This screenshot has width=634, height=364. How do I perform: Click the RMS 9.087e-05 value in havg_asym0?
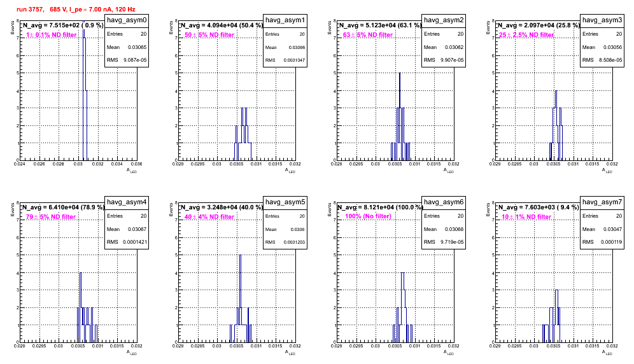135,60
